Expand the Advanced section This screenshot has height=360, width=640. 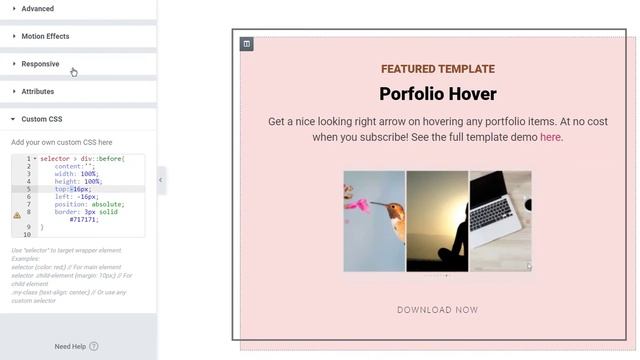click(78, 9)
